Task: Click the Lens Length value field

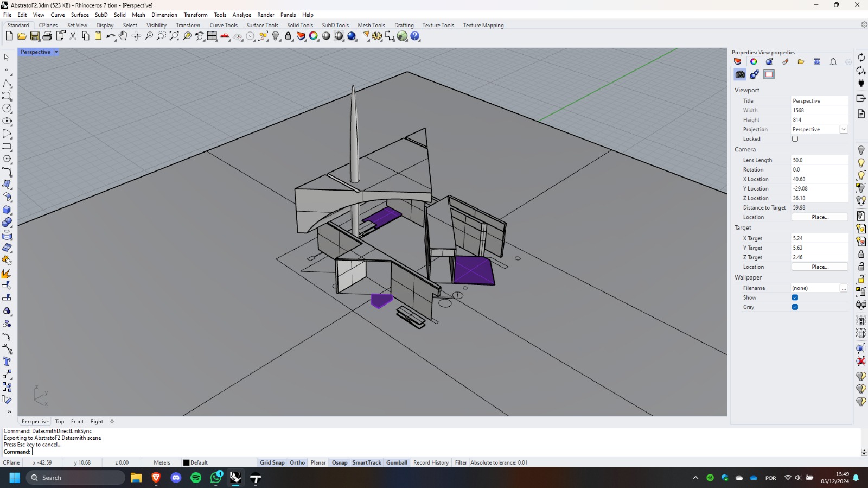Action: click(820, 160)
